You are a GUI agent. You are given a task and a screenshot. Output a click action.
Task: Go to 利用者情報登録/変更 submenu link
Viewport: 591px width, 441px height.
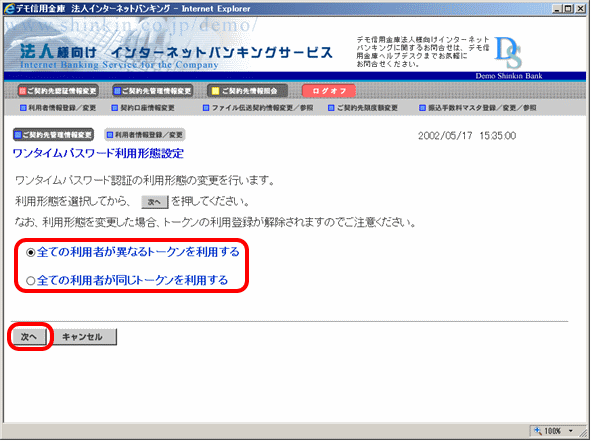coord(58,108)
